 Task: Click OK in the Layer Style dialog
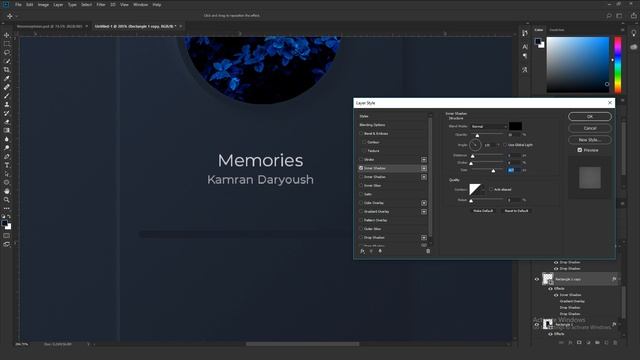(x=590, y=117)
